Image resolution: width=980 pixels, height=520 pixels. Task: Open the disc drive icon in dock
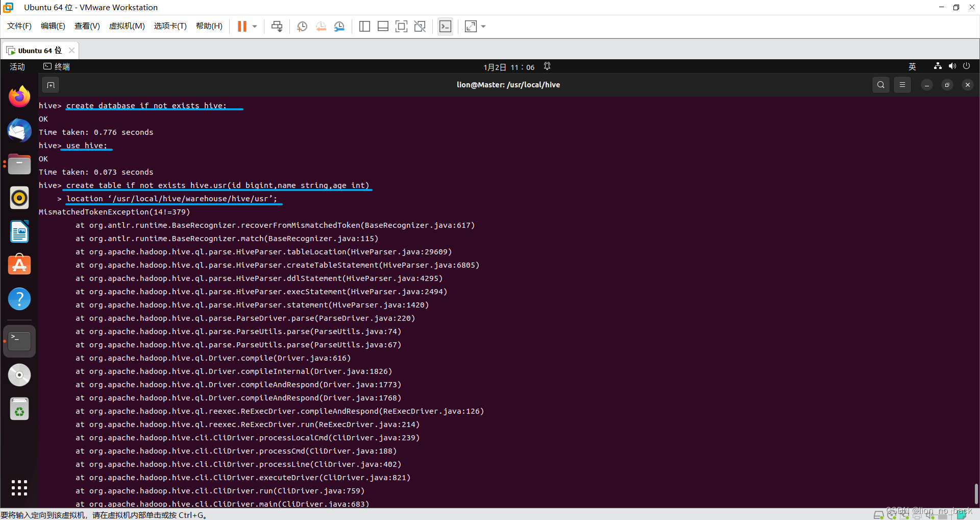click(x=19, y=375)
